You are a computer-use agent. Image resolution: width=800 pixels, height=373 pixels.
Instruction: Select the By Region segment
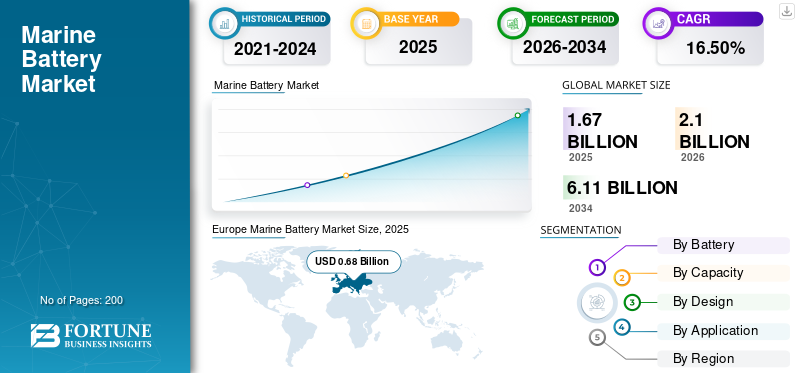tap(723, 359)
